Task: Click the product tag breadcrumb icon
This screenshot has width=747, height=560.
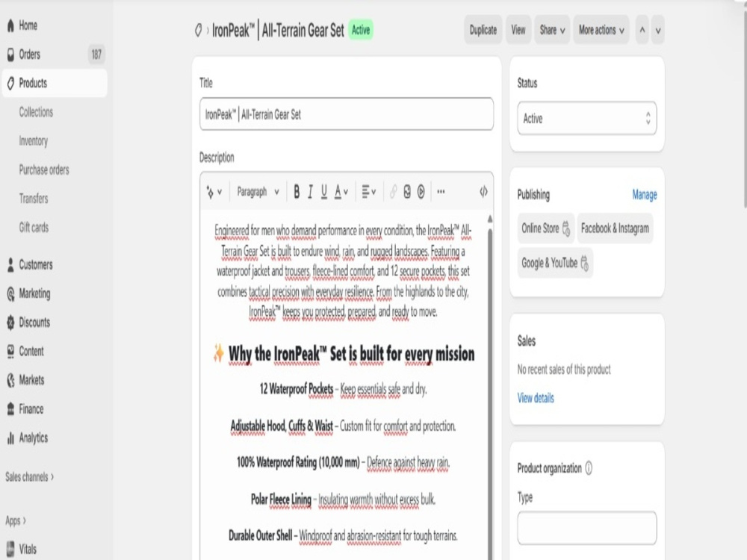Action: [x=198, y=31]
